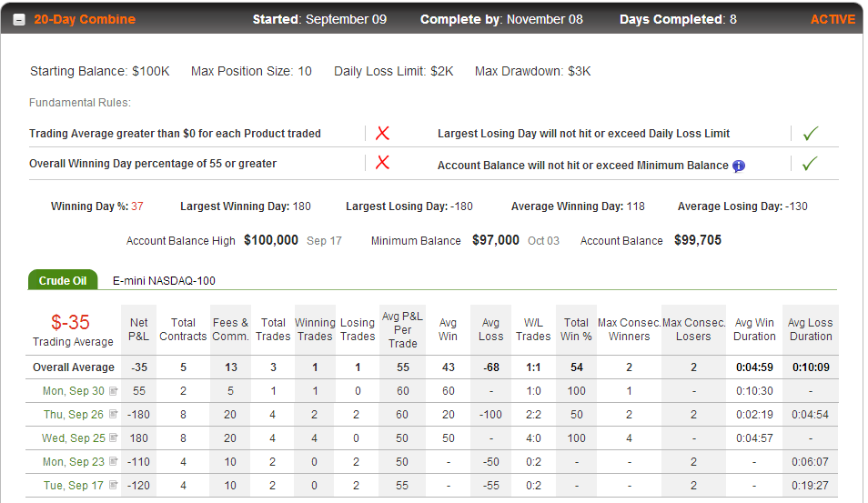Click Minimum Balance value $97,000
Image resolution: width=868 pixels, height=503 pixels.
tap(496, 240)
